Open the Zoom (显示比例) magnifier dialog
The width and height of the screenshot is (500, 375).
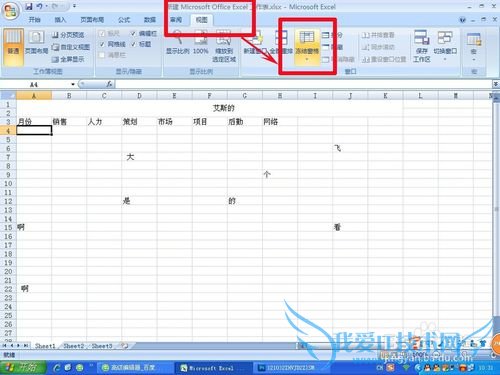point(178,42)
